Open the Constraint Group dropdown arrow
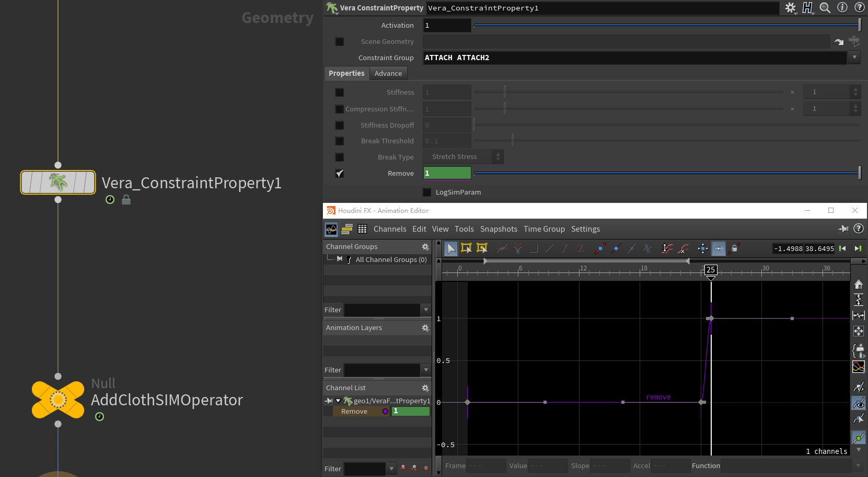Image resolution: width=868 pixels, height=477 pixels. coord(854,58)
